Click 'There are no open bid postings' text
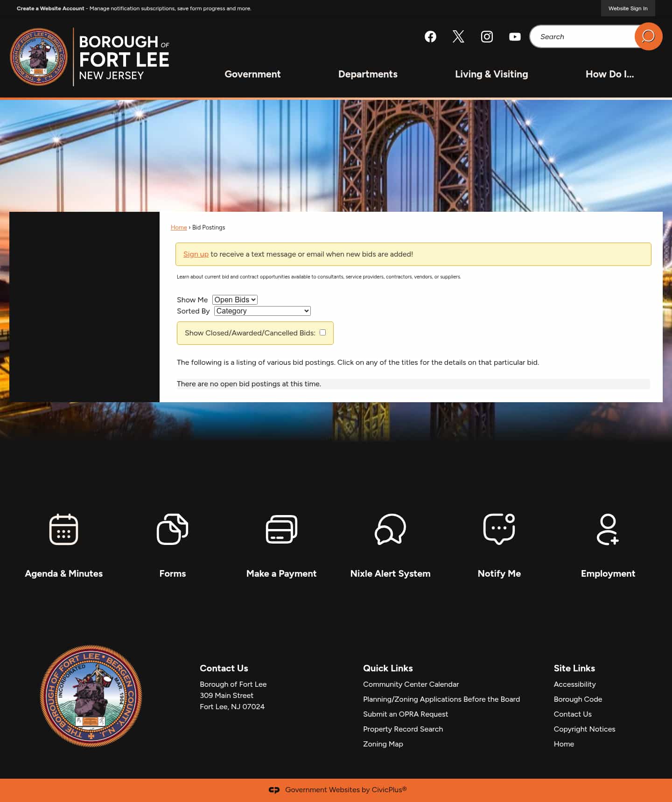This screenshot has height=802, width=672. pyautogui.click(x=249, y=384)
